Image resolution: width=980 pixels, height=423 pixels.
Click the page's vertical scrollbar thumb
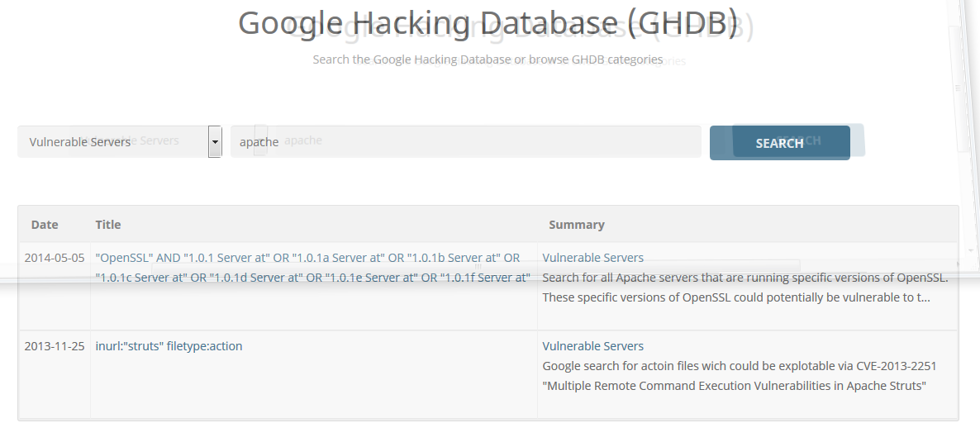click(x=959, y=87)
